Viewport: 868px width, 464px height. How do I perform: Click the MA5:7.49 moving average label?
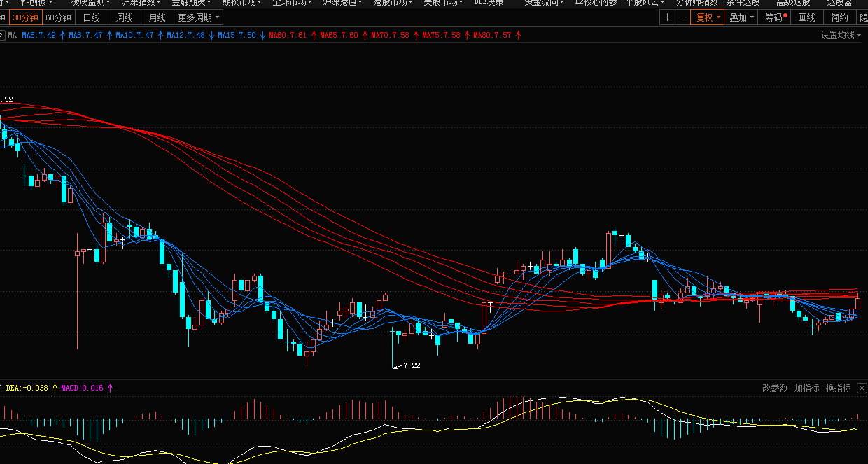(x=38, y=35)
